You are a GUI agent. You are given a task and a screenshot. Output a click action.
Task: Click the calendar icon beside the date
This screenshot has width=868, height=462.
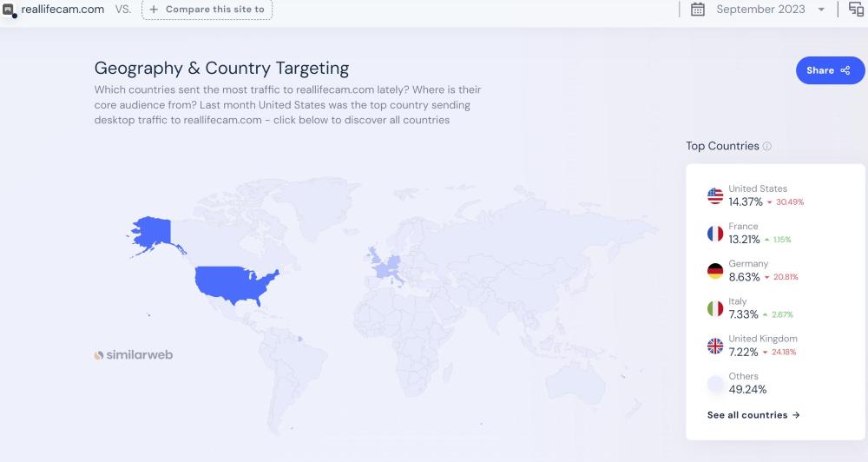tap(697, 10)
